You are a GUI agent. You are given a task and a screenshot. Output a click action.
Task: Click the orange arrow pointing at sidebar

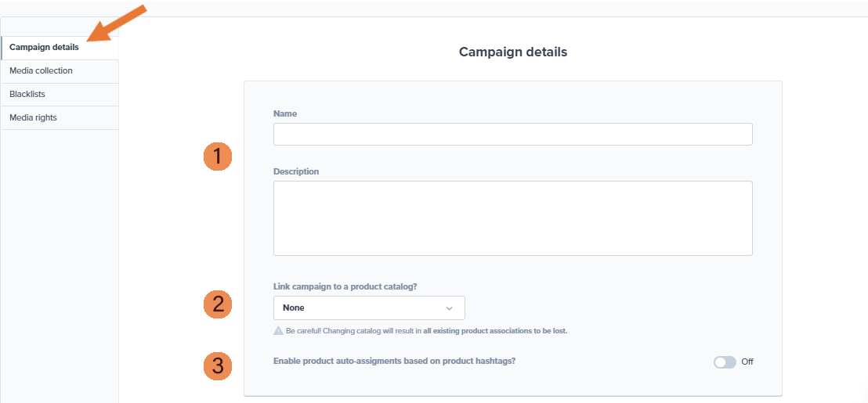(118, 23)
